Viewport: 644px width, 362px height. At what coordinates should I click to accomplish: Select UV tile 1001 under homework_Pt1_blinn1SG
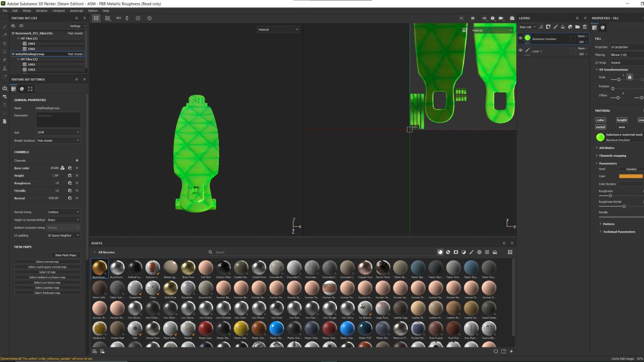[x=32, y=43]
